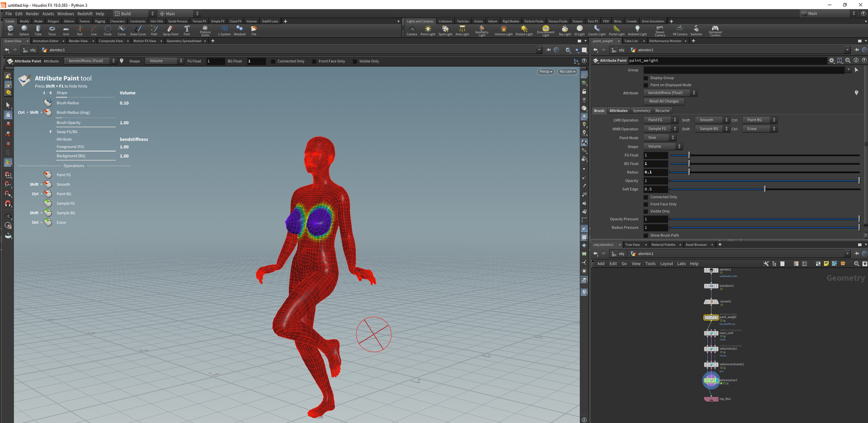This screenshot has width=868, height=423.
Task: Select the Sky Light tool
Action: coord(564,30)
